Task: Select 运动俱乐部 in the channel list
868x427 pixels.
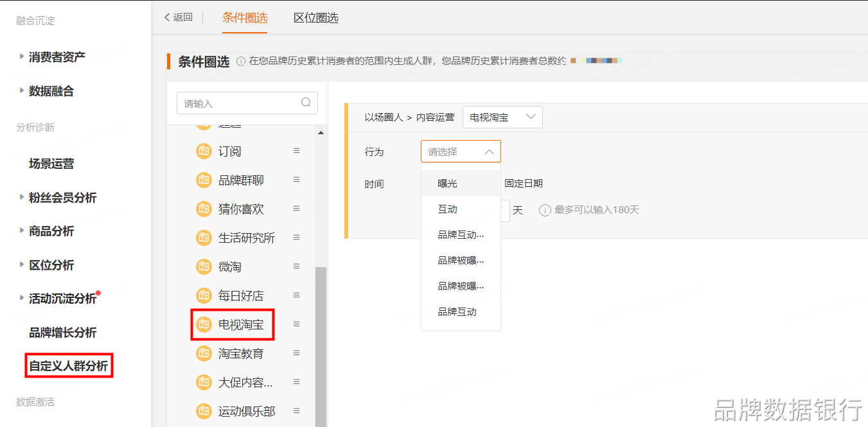Action: [x=247, y=412]
